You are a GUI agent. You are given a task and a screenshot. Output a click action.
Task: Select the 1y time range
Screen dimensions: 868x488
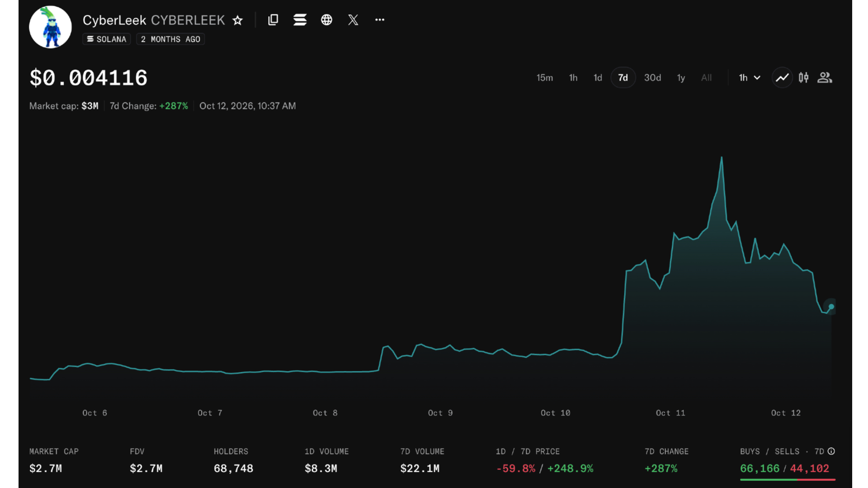tap(681, 78)
